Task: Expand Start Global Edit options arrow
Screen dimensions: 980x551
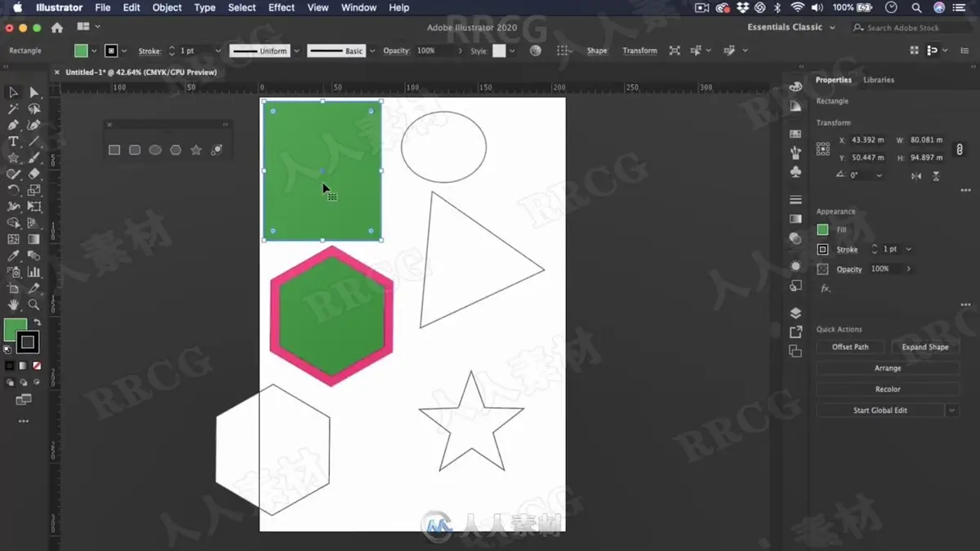Action: pos(952,411)
